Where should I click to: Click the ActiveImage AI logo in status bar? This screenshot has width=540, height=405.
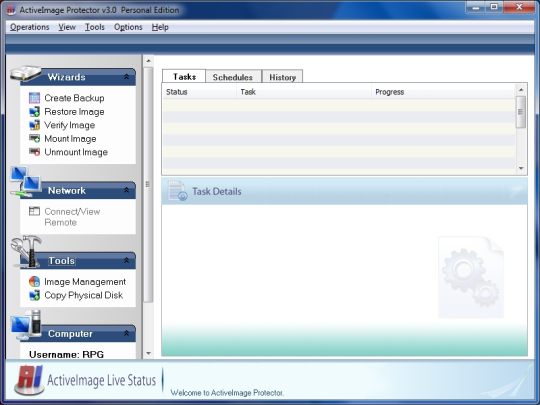click(29, 380)
